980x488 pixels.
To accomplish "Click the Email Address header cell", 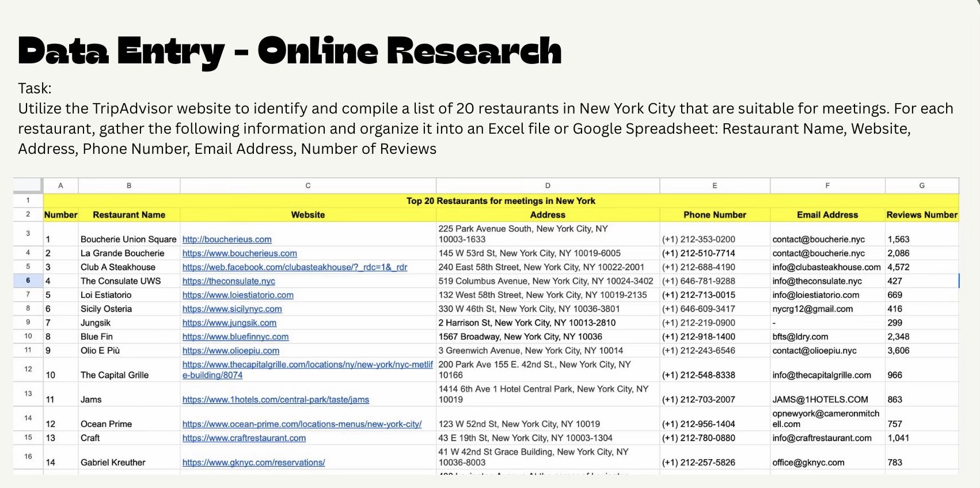I will click(x=827, y=215).
